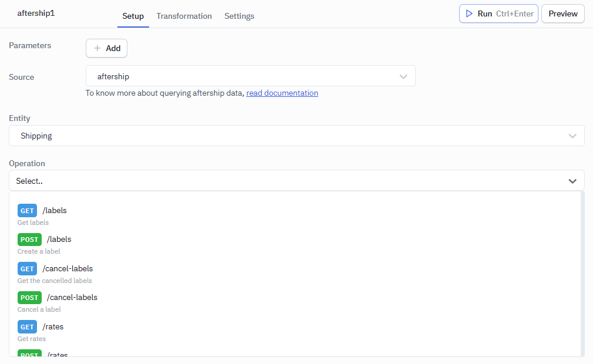Click the GET badge for /rates

27,327
